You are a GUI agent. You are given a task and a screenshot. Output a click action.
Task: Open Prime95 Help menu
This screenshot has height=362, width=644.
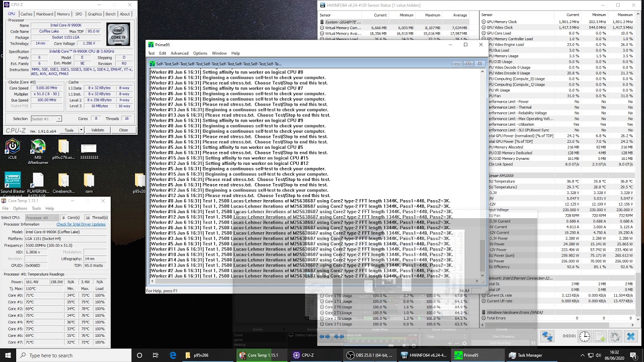tap(235, 53)
